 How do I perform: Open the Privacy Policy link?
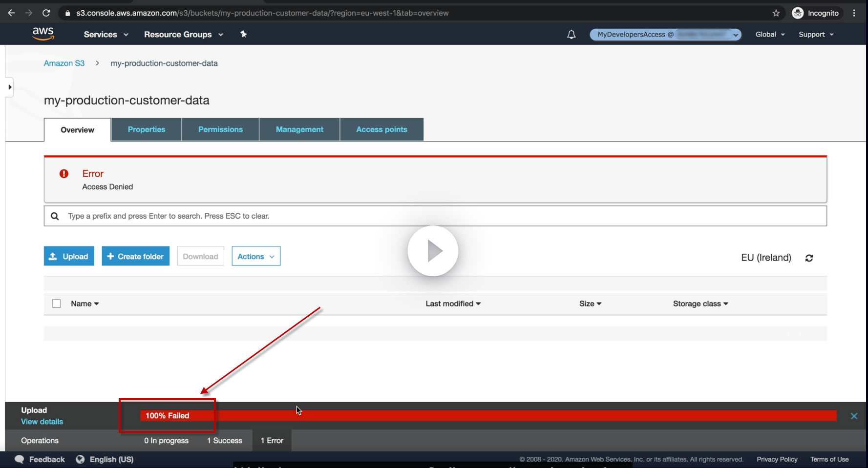(777, 459)
